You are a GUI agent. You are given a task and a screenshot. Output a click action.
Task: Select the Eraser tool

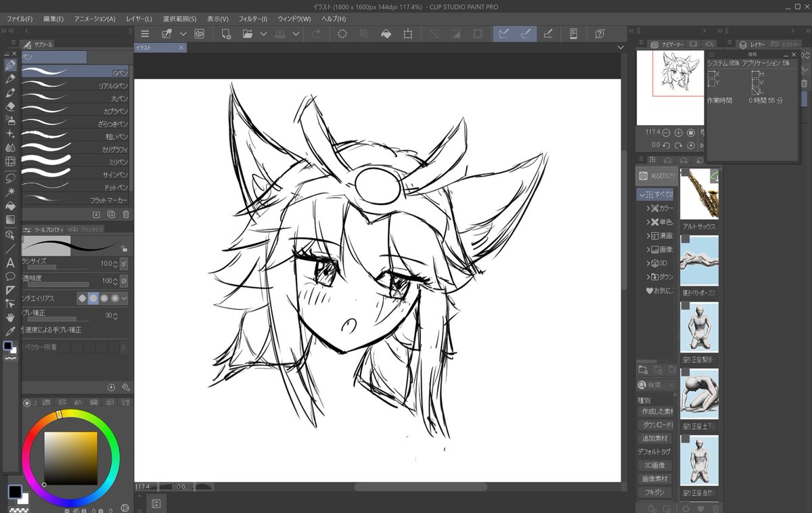point(10,106)
